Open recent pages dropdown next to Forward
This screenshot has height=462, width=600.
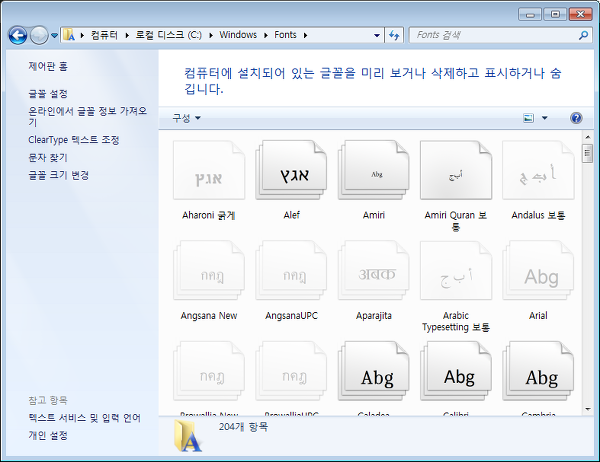pos(54,36)
